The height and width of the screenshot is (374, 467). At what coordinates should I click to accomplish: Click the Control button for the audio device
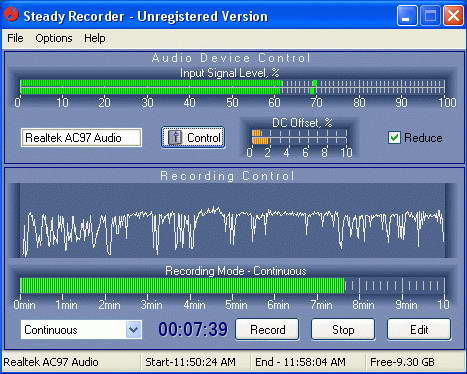point(193,137)
